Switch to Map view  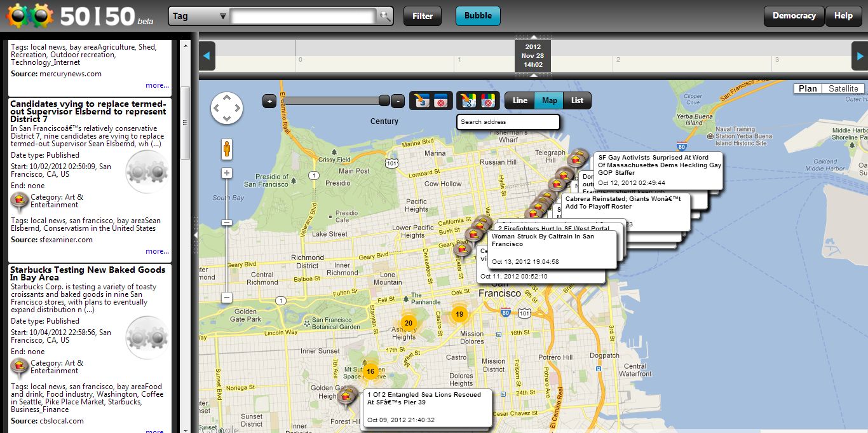click(x=549, y=100)
